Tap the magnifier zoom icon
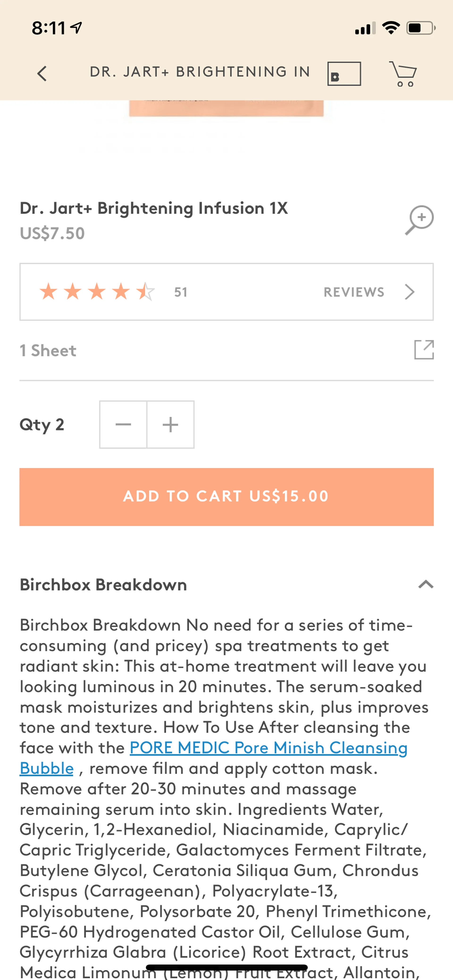 (419, 220)
